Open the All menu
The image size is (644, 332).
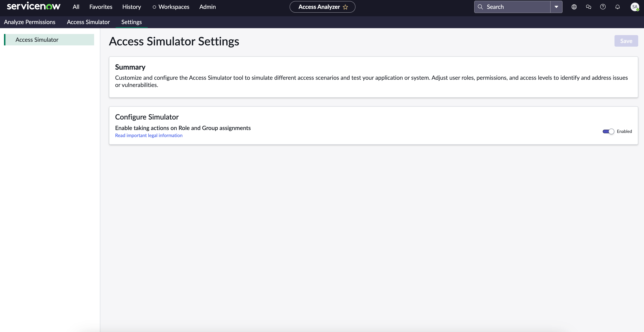[x=76, y=7]
